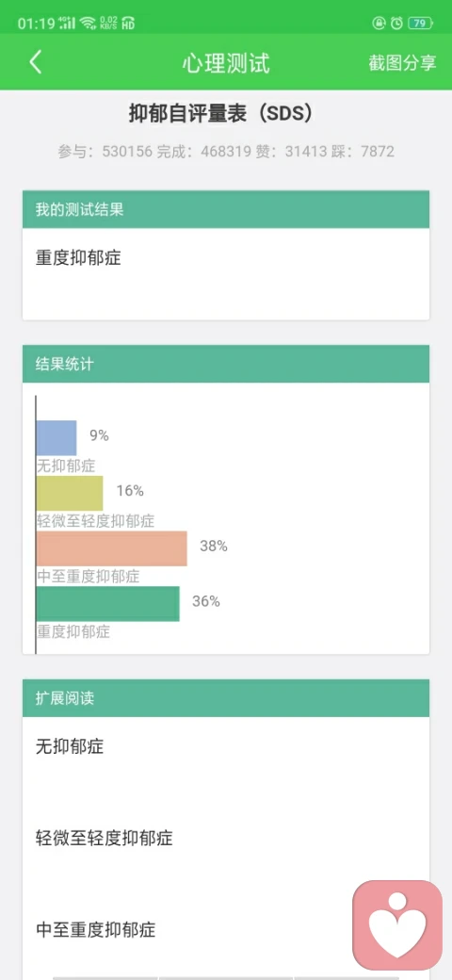
Task: Tap the rotation lock status icon
Action: [379, 24]
